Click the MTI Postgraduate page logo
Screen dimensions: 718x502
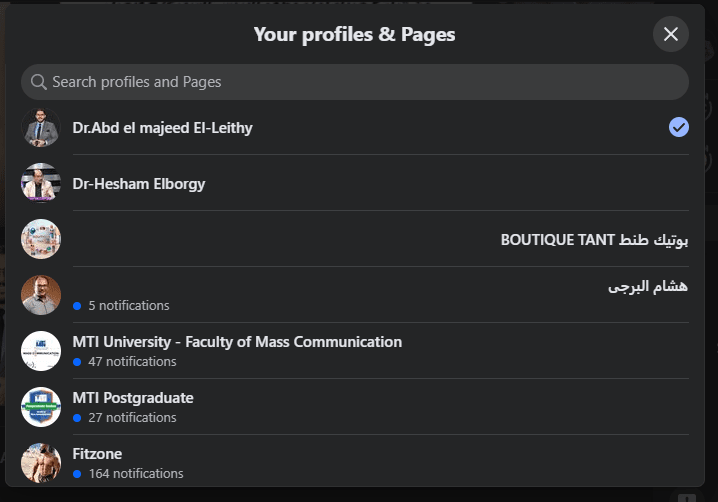click(41, 408)
